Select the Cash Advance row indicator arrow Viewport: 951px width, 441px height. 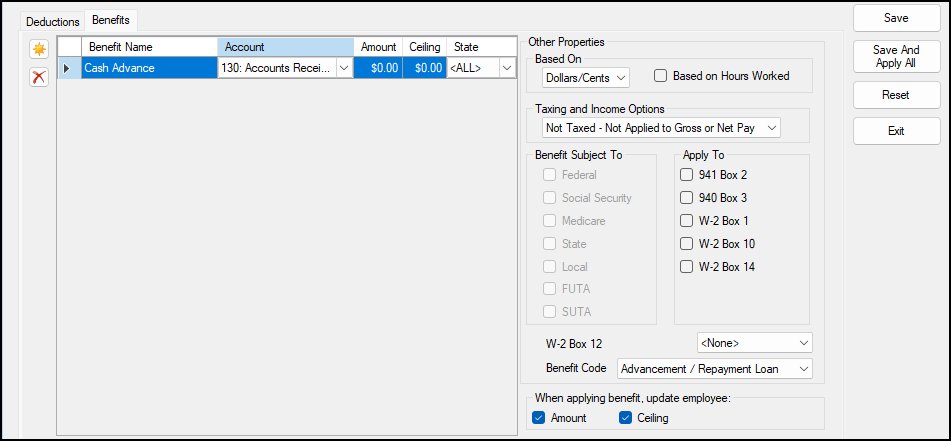68,68
